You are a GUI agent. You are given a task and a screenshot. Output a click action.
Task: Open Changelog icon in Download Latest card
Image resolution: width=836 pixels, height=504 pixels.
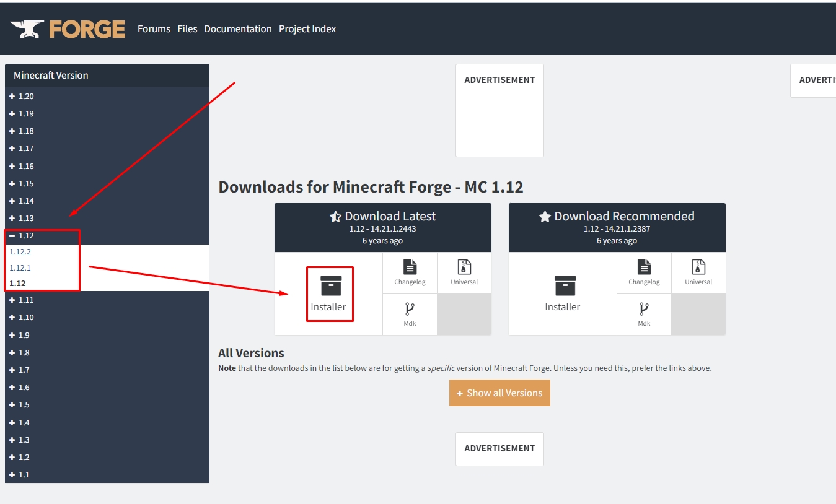coord(410,267)
